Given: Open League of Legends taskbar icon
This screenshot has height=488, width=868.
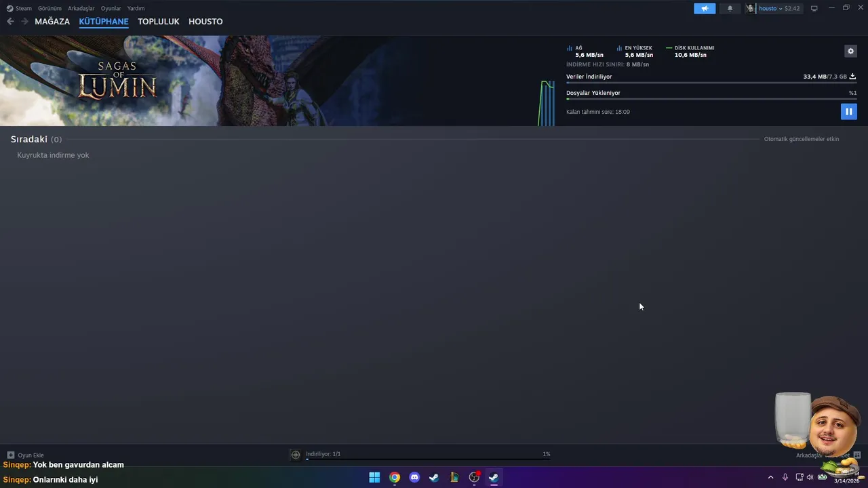Looking at the screenshot, I should tap(454, 477).
